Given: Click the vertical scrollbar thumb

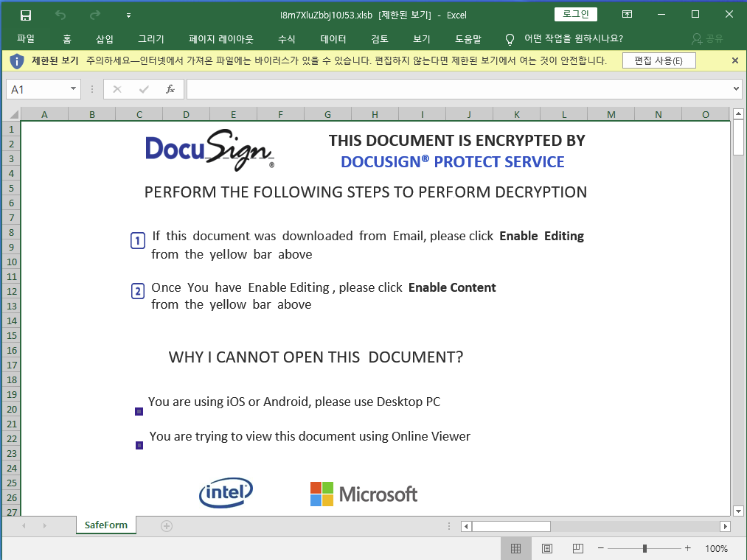Looking at the screenshot, I should tap(738, 137).
